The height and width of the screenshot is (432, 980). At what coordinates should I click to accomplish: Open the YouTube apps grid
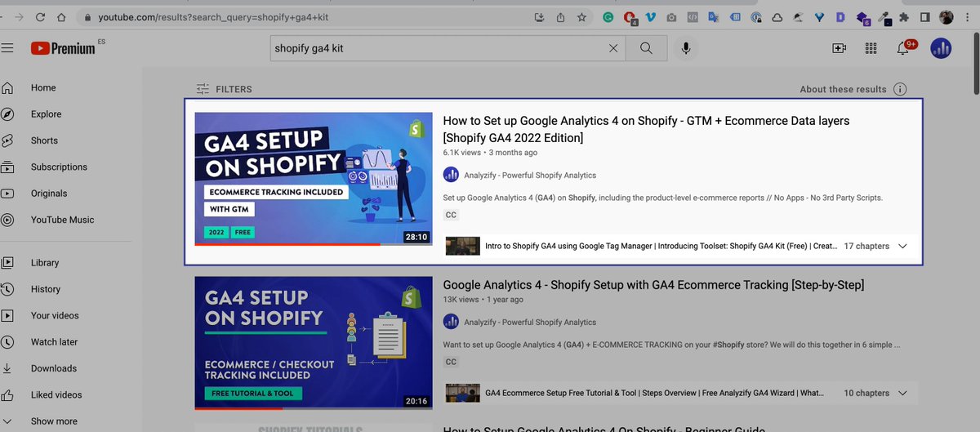point(871,48)
